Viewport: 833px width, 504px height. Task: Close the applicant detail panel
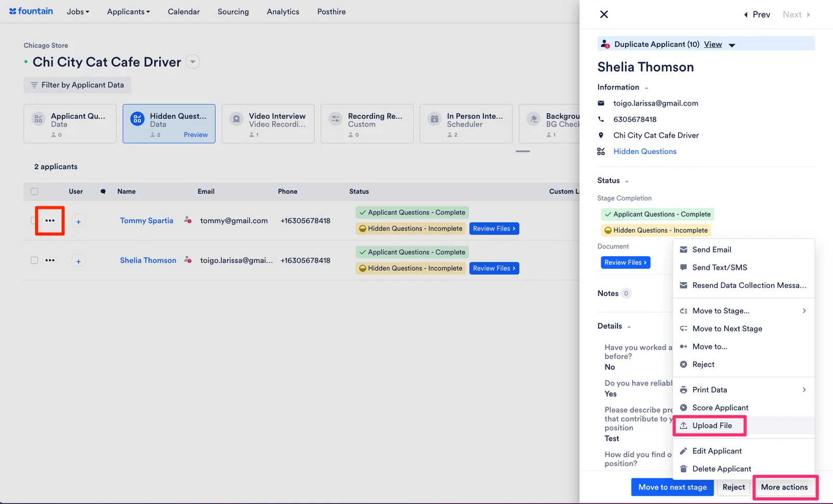pos(604,14)
